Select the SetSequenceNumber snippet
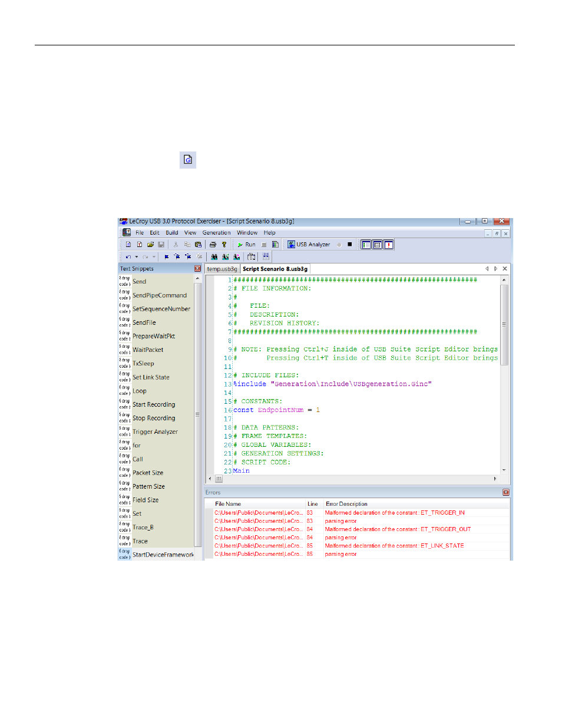Viewport: 562px width, 728px height. tap(161, 309)
